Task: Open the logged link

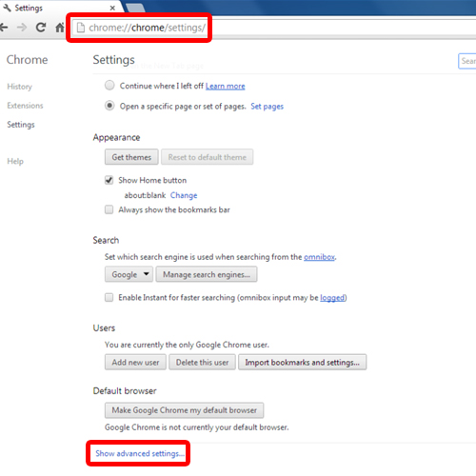Action: click(x=332, y=298)
